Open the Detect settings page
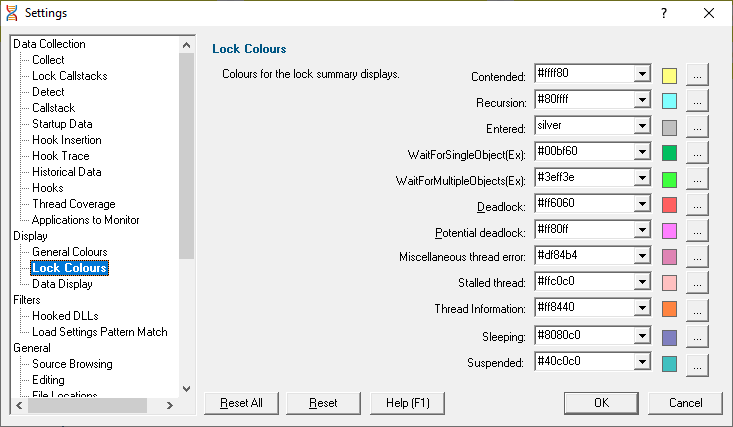Image resolution: width=733 pixels, height=427 pixels. click(x=48, y=92)
